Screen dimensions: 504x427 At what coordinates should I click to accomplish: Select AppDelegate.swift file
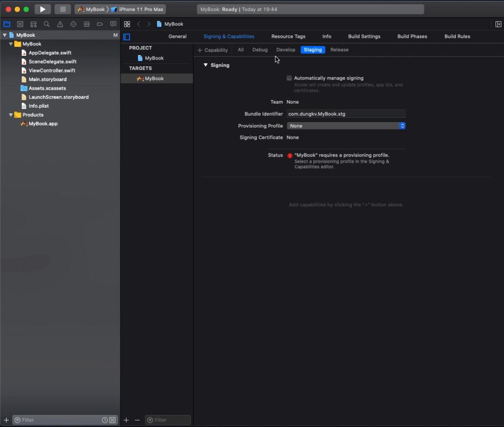(x=50, y=53)
